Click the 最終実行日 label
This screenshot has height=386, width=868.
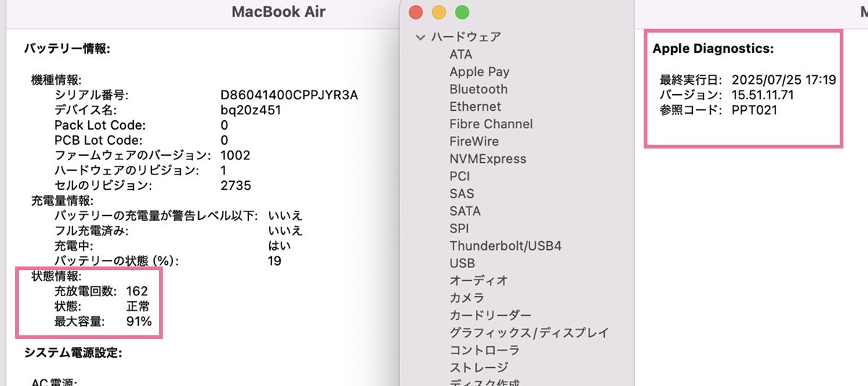click(x=690, y=80)
